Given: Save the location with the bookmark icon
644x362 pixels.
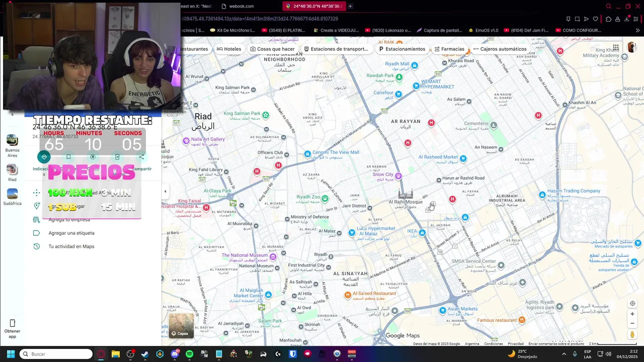Looking at the screenshot, I should (68, 157).
